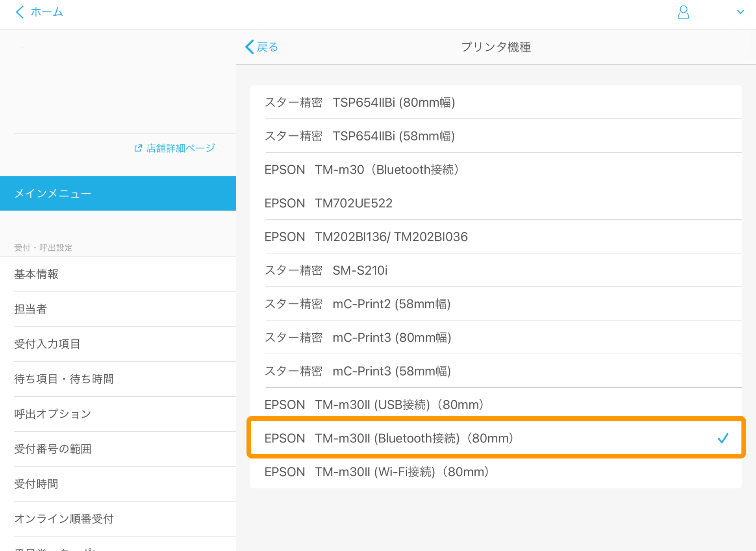Select スター精密 TSP654IIBi (80mm幅) printer
The image size is (756, 551).
tap(496, 102)
